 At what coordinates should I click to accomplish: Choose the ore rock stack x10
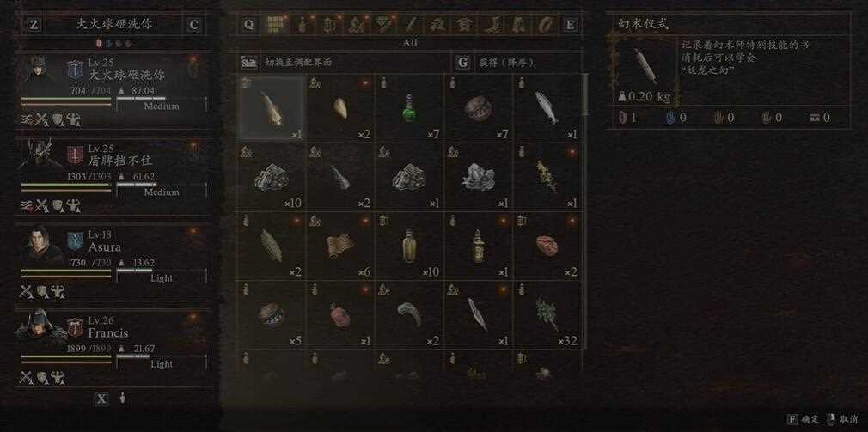point(272,177)
